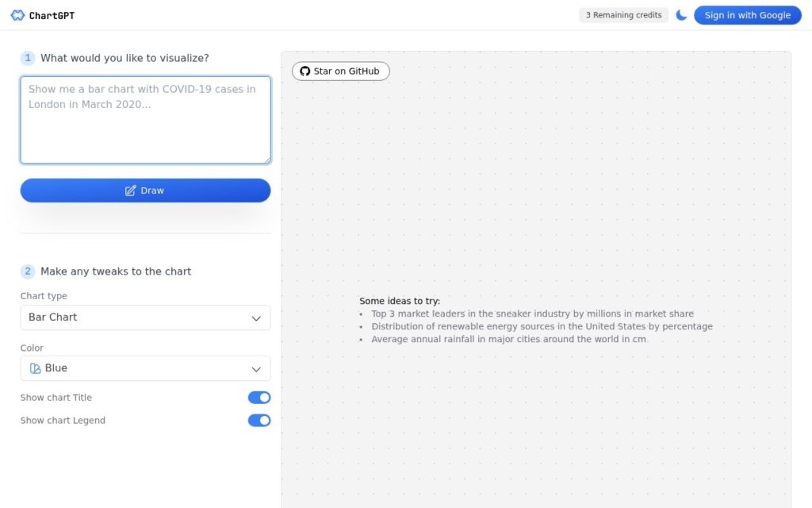The height and width of the screenshot is (508, 812).
Task: Click the pencil icon on the Draw button
Action: (x=131, y=190)
